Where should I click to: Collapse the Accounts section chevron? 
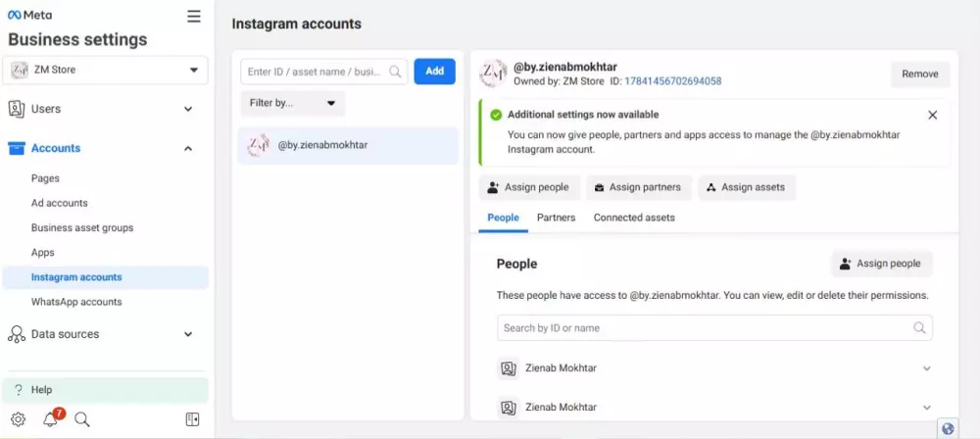tap(188, 148)
